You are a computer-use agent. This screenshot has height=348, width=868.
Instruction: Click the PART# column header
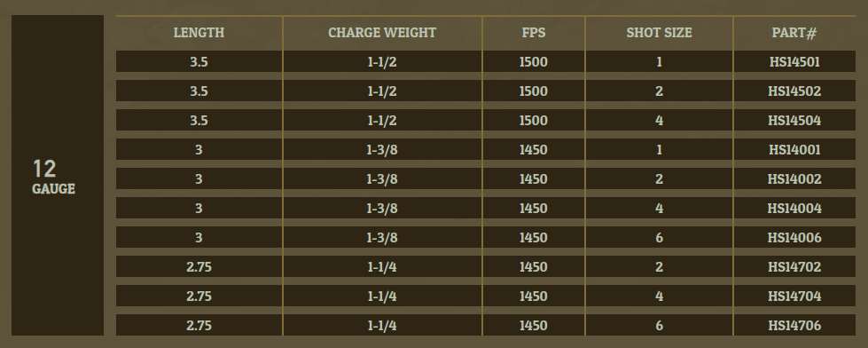(794, 33)
